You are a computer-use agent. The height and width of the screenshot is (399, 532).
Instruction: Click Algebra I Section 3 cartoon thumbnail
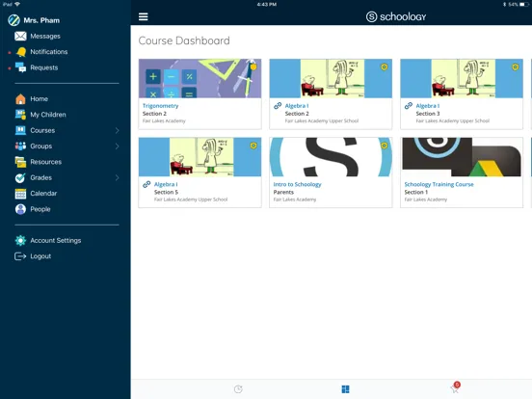[462, 79]
